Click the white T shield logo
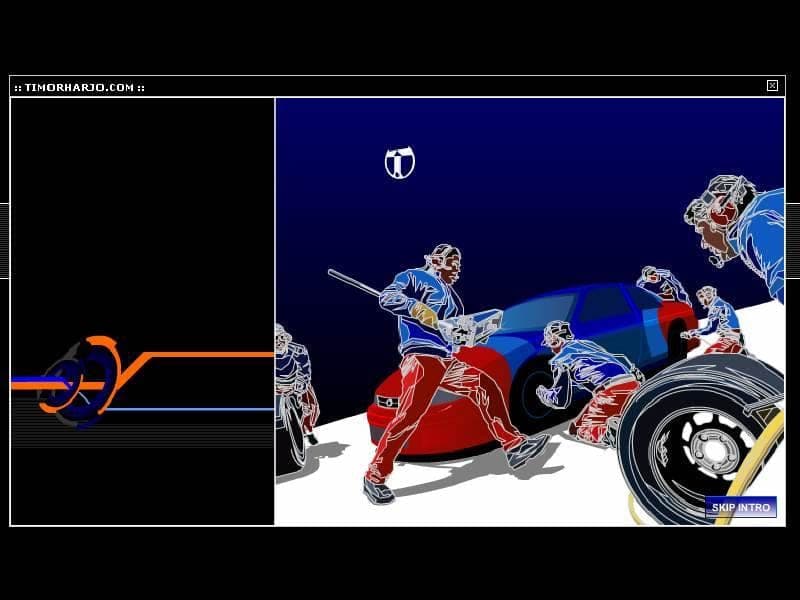 point(399,163)
